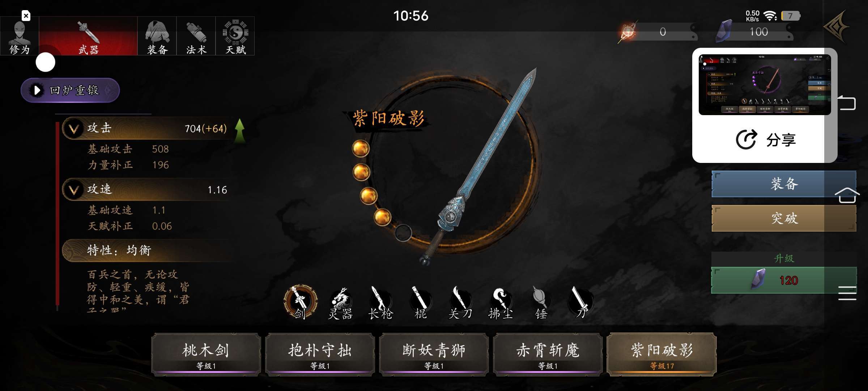Choose the 棍 staff weapon icon
The image size is (868, 391).
pyautogui.click(x=420, y=303)
